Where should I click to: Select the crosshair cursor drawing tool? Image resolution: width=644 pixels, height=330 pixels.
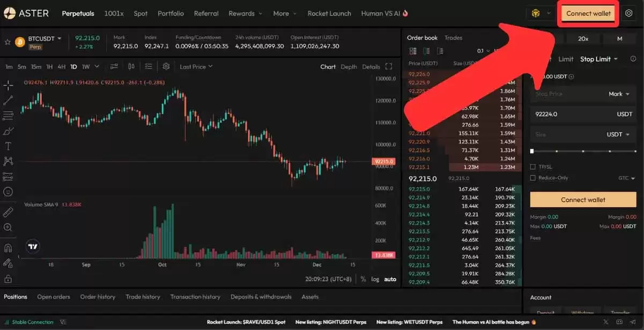[x=8, y=85]
